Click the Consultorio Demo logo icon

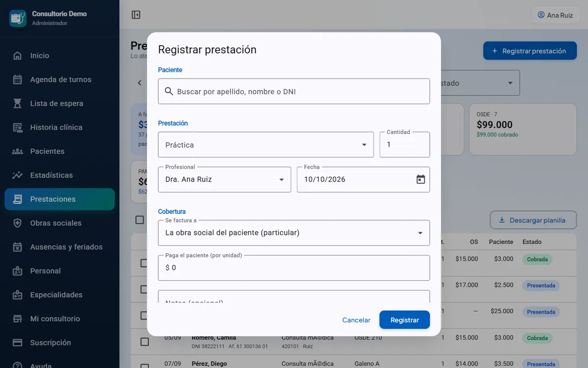point(18,18)
